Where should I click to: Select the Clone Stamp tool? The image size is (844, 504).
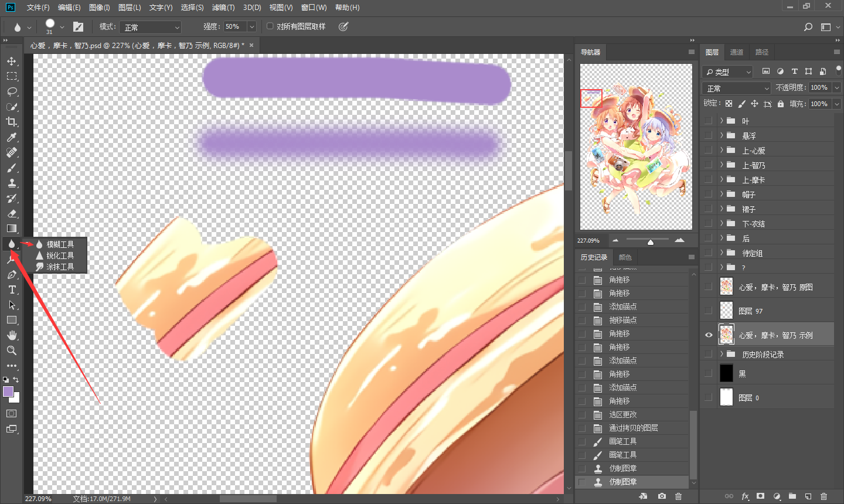pos(12,183)
